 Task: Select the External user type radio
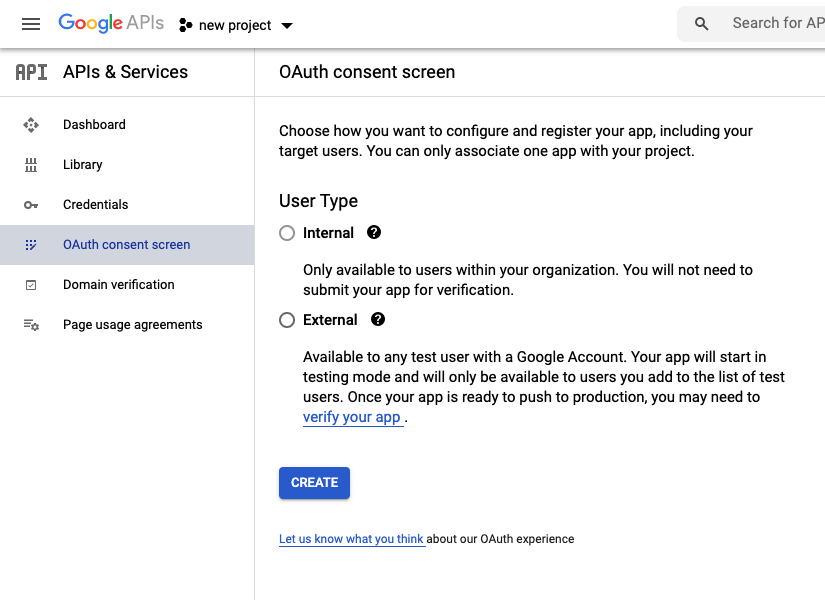(287, 320)
